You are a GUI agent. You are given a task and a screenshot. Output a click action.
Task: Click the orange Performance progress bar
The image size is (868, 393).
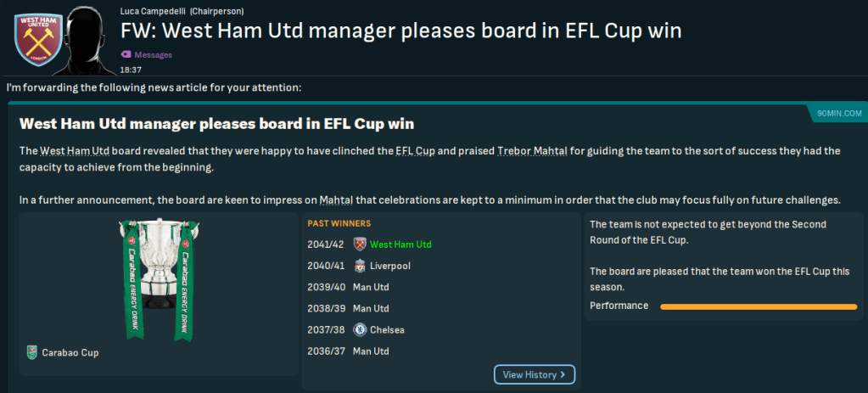(758, 306)
